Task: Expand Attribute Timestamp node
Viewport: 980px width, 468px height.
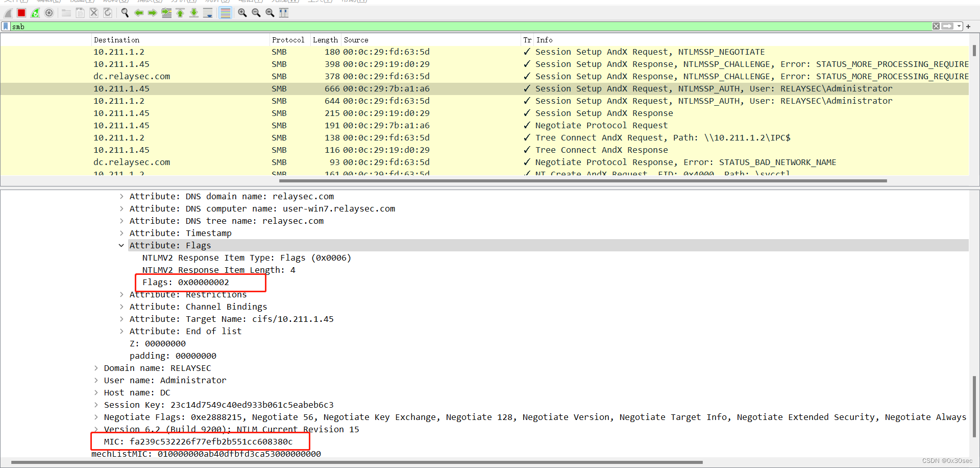Action: click(121, 233)
